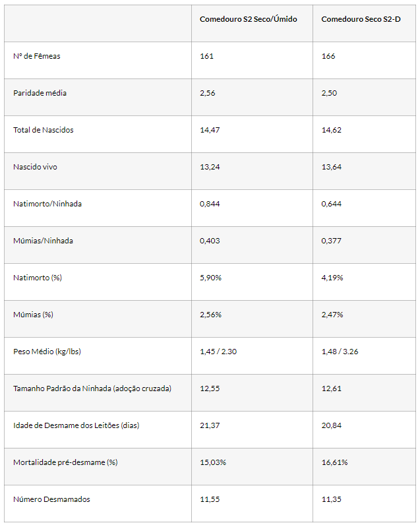The image size is (420, 525).
Task: Click the Nascido vivo row label
Action: point(35,167)
